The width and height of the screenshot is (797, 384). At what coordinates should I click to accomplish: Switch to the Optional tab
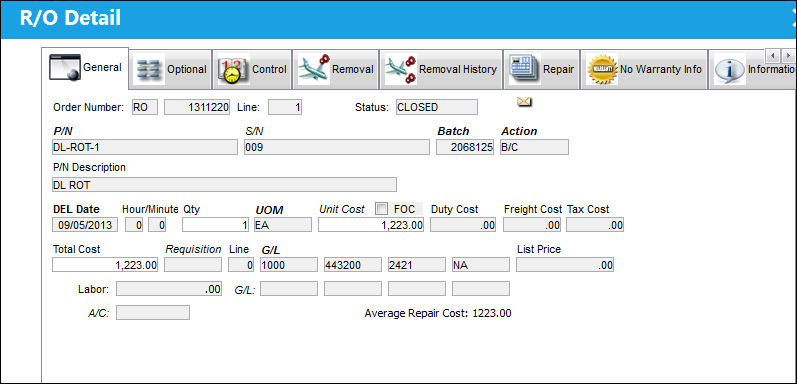tap(170, 69)
